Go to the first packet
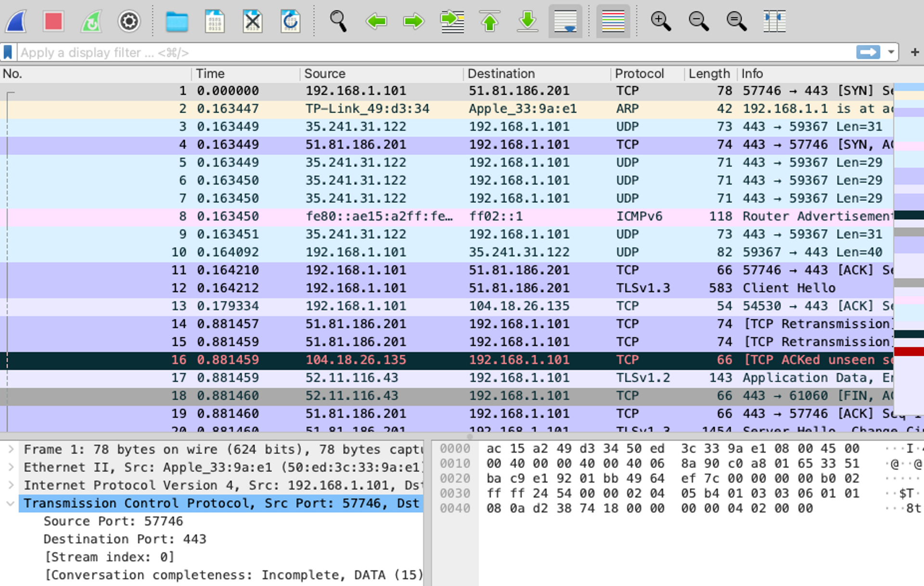 pyautogui.click(x=489, y=21)
